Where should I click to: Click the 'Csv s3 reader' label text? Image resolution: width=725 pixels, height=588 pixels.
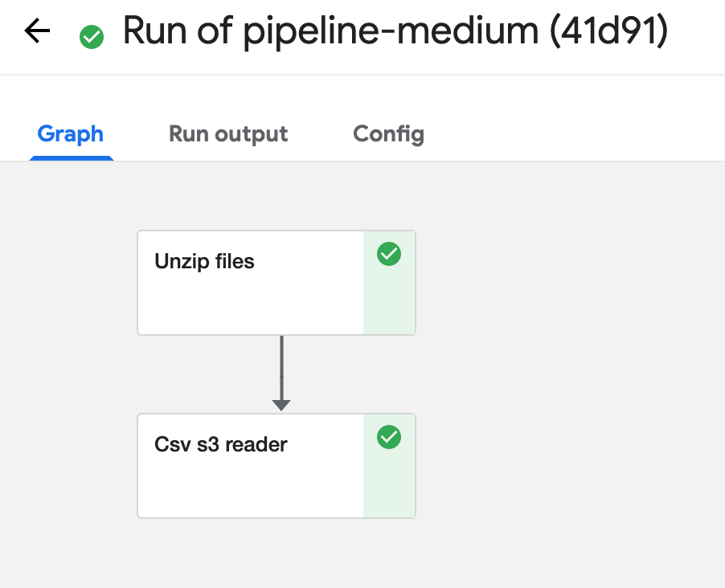(x=221, y=444)
